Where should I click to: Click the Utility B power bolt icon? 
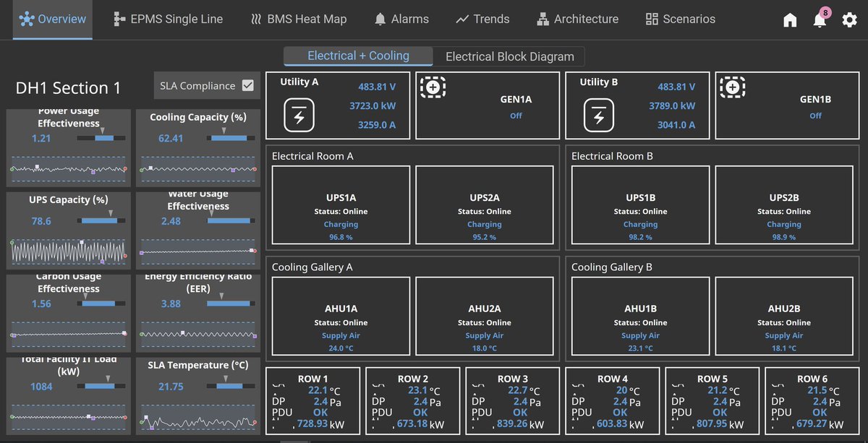coord(598,116)
